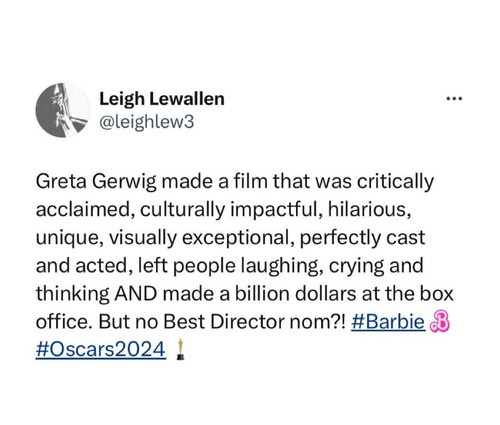Screen dimensions: 500x425
Task: Open the Leigh Lewallen display name
Action: pyautogui.click(x=162, y=99)
